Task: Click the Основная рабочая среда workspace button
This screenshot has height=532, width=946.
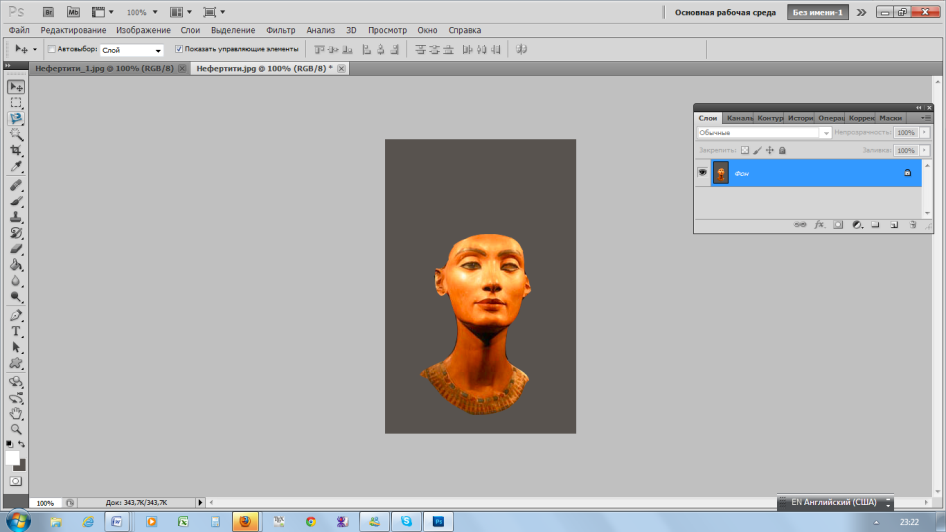Action: click(725, 12)
